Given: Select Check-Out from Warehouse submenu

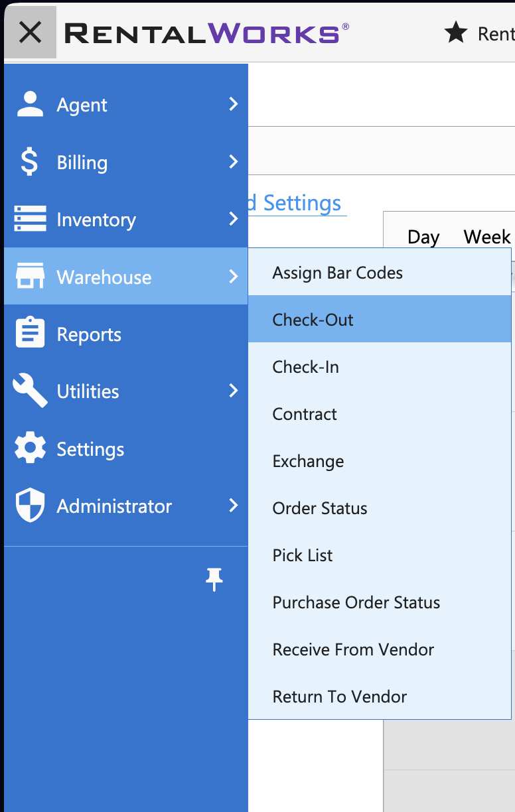Looking at the screenshot, I should click(380, 319).
